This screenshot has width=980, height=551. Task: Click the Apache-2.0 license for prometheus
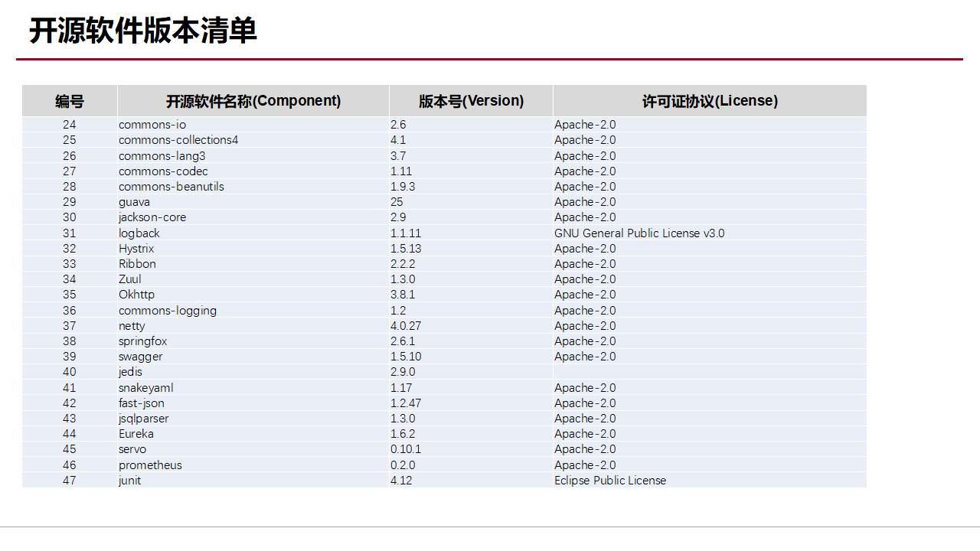click(710, 465)
